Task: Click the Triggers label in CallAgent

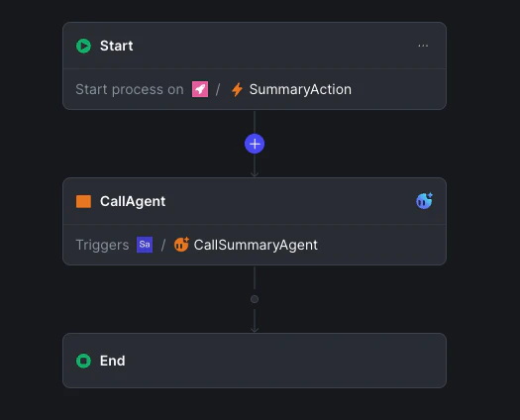Action: point(102,246)
